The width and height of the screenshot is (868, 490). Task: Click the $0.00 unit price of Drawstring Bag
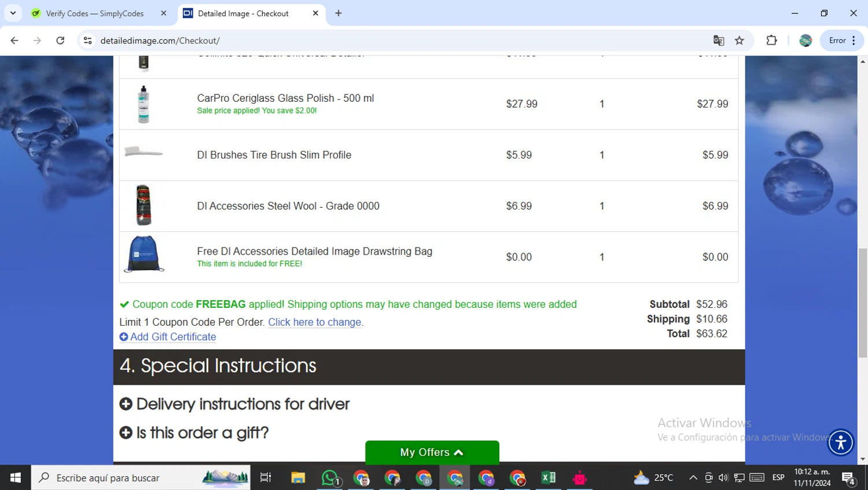pyautogui.click(x=518, y=257)
